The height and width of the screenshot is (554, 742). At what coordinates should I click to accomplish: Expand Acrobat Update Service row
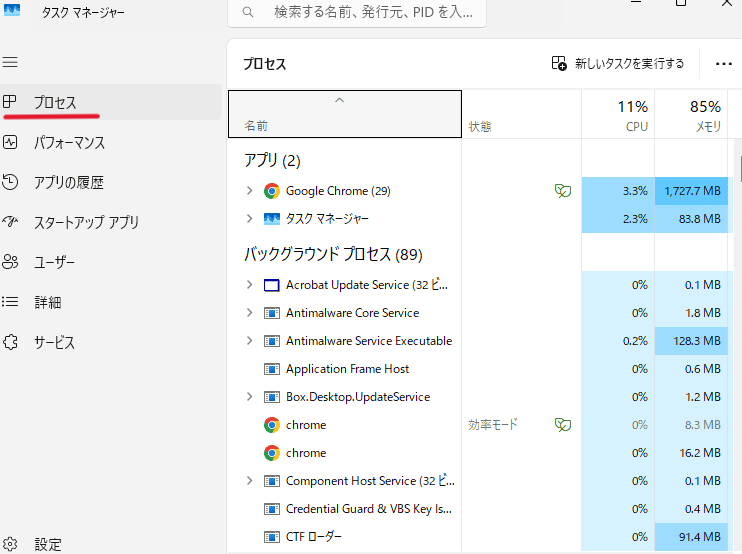[249, 285]
